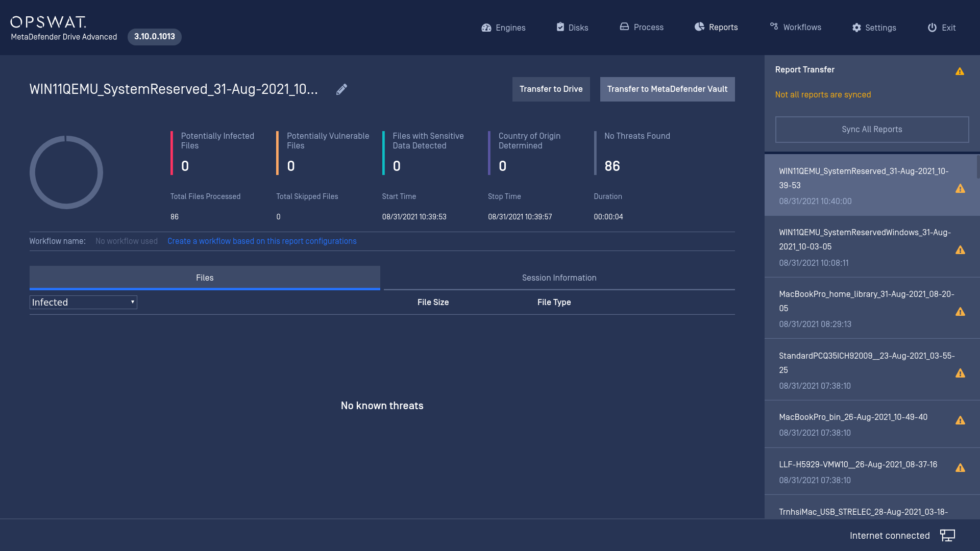Click the Reports pie chart icon
The image size is (980, 551).
click(699, 27)
